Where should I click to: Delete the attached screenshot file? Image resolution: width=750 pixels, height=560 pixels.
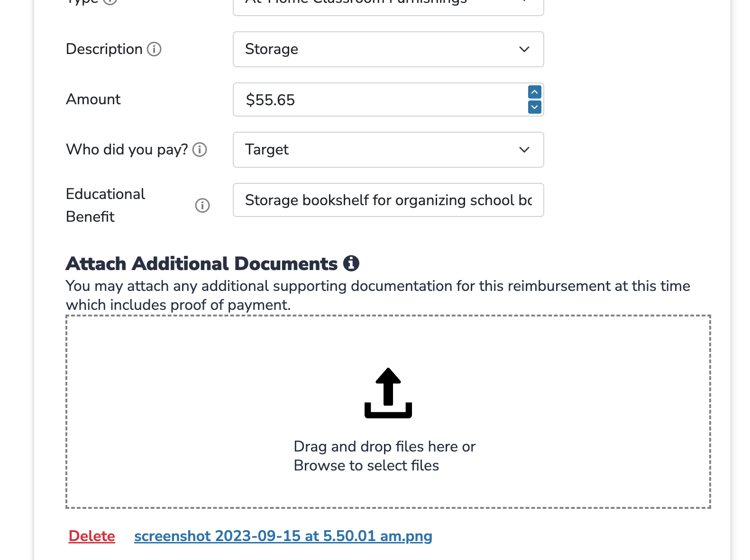[x=92, y=536]
